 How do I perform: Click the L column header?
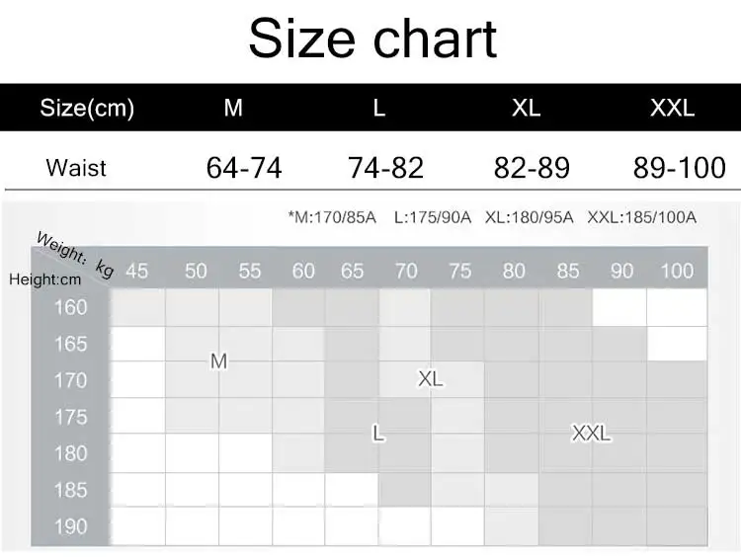[379, 108]
